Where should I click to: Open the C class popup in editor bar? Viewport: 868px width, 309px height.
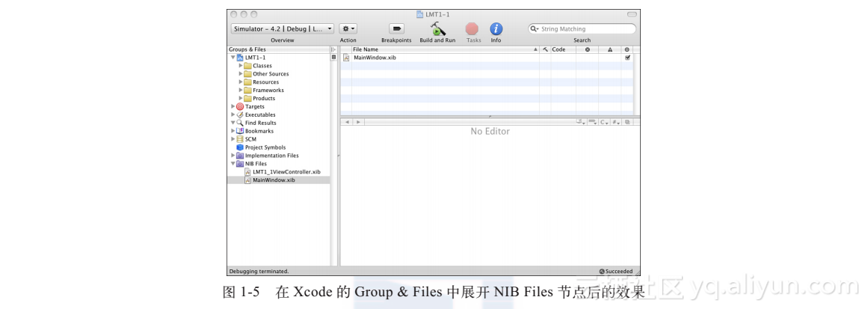(604, 121)
